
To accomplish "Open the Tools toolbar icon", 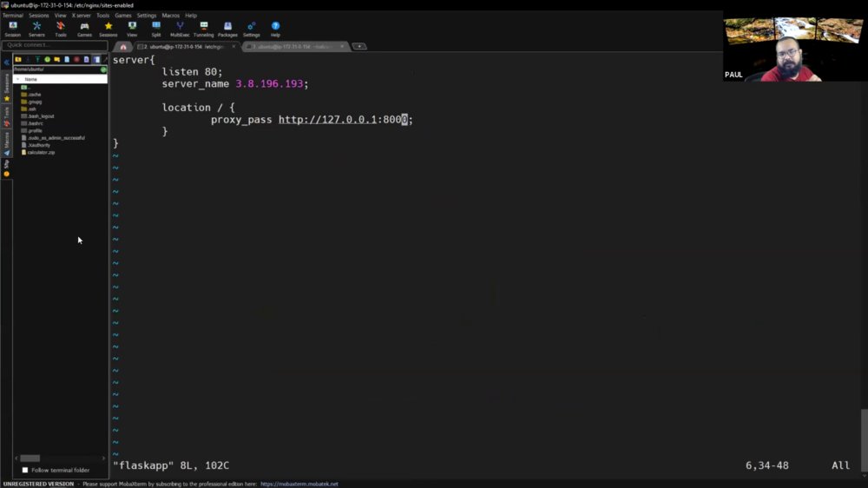I will 61,29.
